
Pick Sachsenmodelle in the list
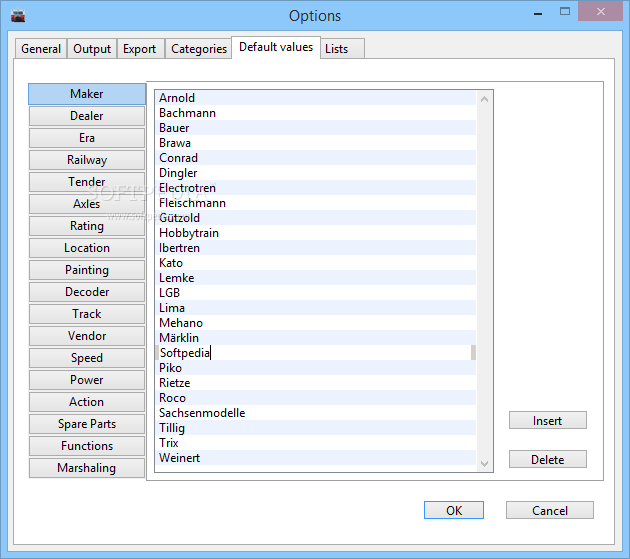click(x=316, y=413)
